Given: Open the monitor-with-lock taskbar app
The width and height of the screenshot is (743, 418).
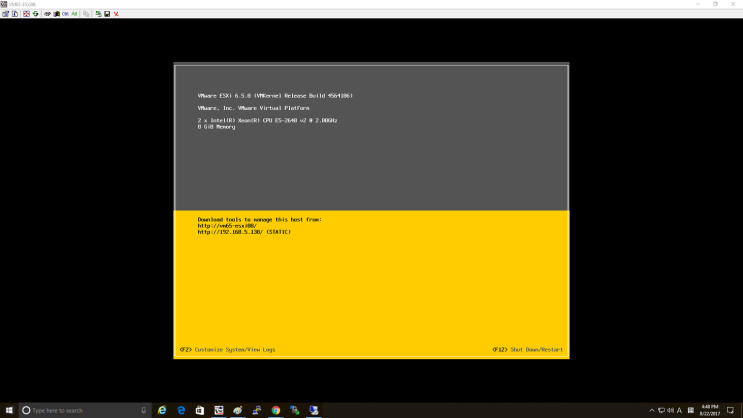Looking at the screenshot, I should click(314, 410).
